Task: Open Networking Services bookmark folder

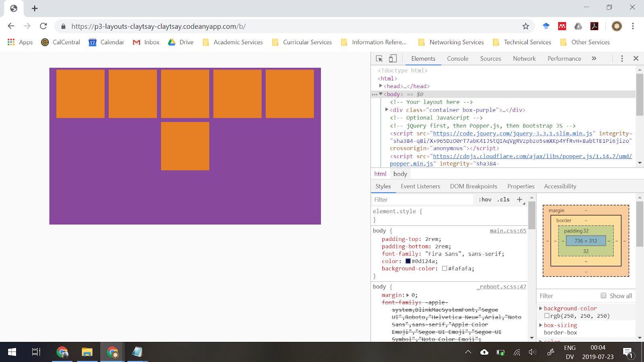Action: point(451,42)
